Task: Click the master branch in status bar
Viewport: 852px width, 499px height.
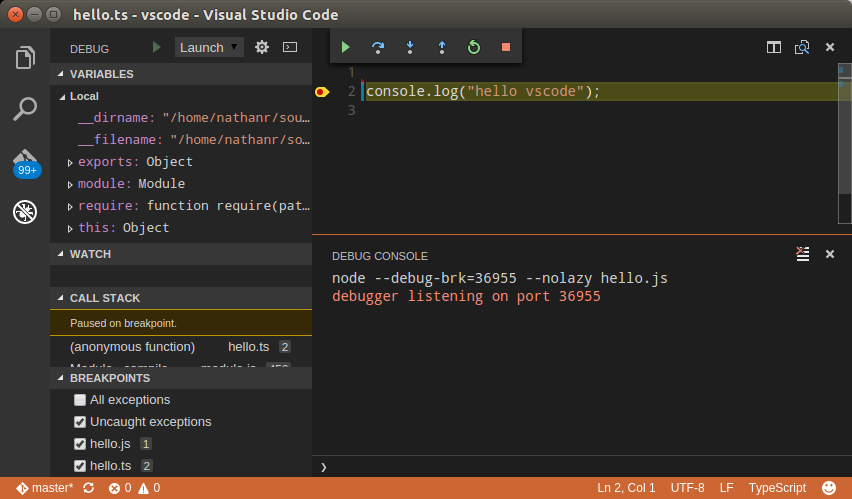Action: [45, 488]
